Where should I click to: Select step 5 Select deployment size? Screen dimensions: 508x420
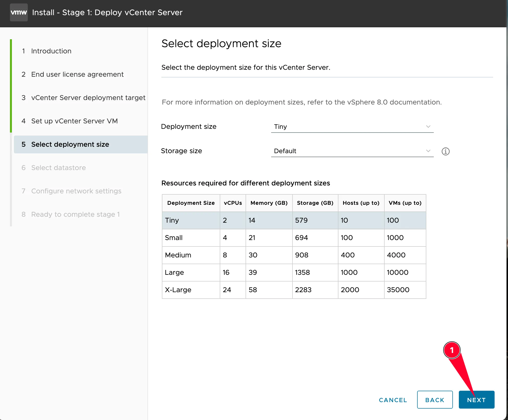(81, 144)
